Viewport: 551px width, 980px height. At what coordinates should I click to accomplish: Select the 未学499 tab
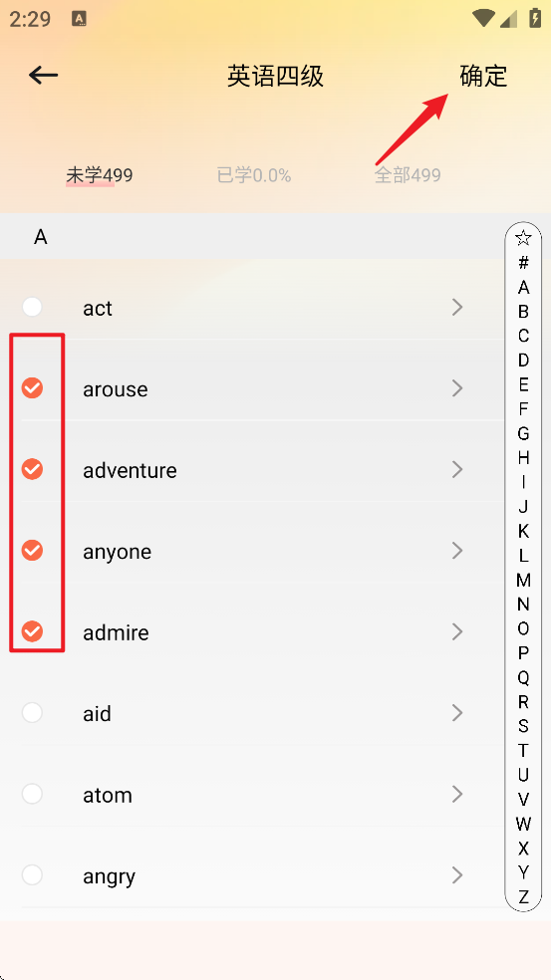point(100,175)
